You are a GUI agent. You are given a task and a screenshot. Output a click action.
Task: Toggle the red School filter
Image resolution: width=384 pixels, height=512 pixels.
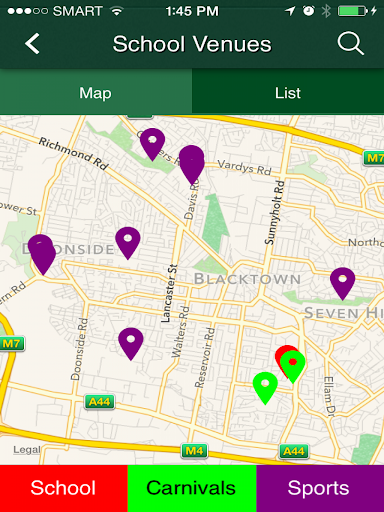click(64, 488)
